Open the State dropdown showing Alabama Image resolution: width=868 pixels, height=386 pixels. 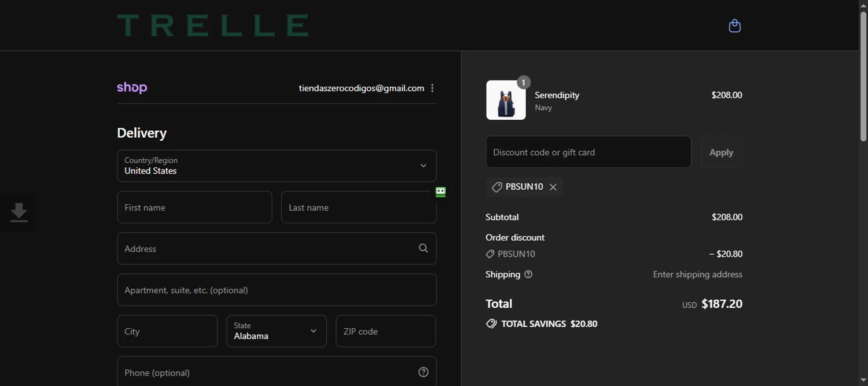[276, 331]
